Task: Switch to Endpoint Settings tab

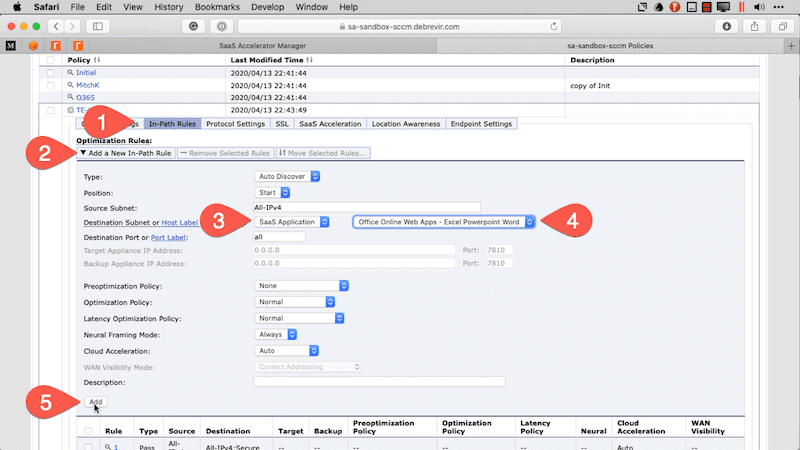Action: (481, 124)
